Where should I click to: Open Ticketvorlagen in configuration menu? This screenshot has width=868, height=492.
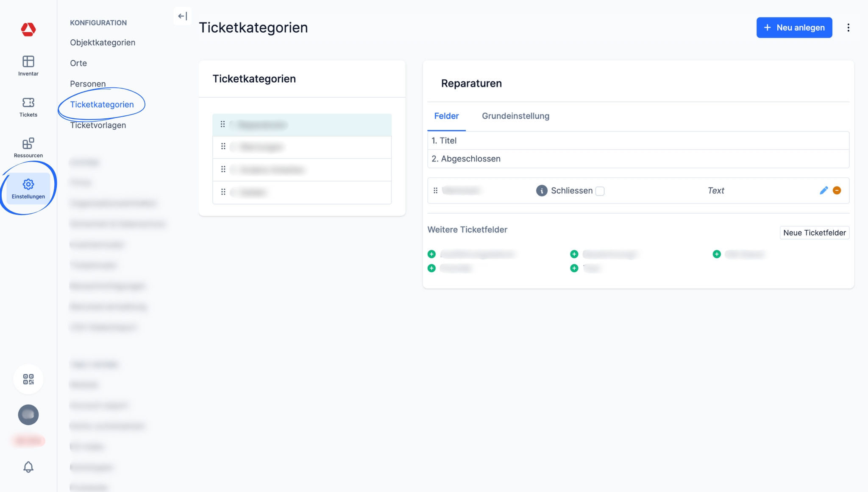(98, 125)
